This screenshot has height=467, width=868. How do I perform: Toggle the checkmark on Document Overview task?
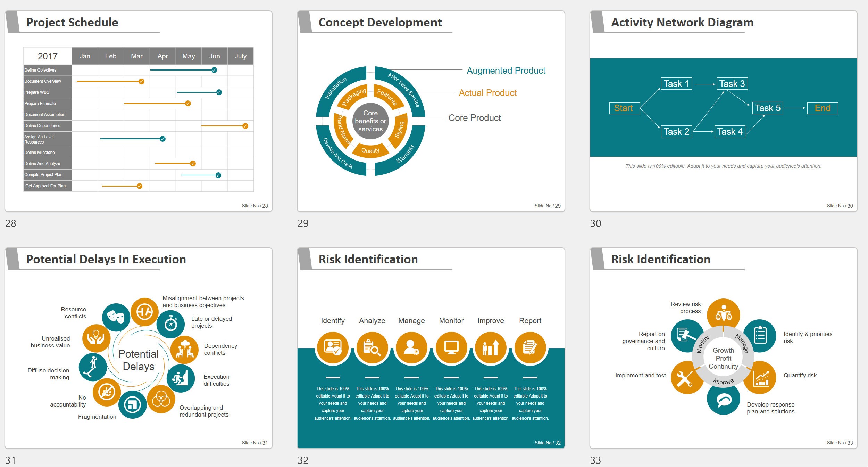click(141, 81)
